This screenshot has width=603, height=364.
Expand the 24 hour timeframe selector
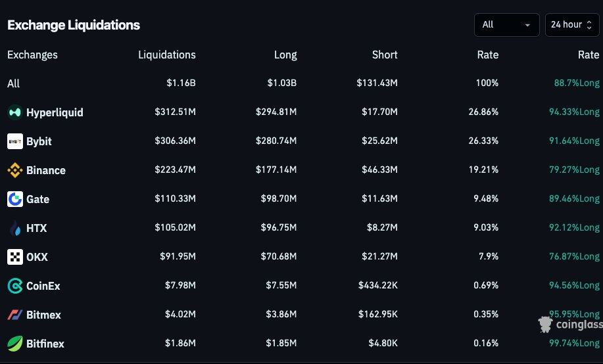[571, 25]
